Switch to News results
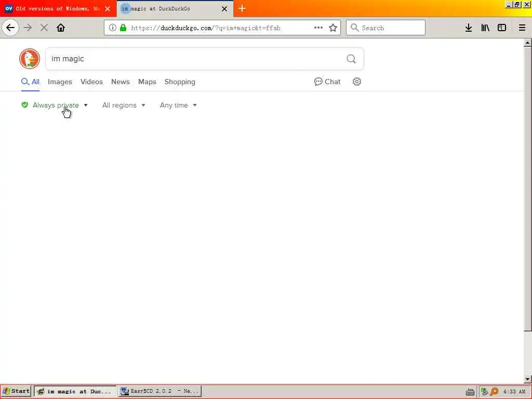This screenshot has width=532, height=399. coord(121,82)
